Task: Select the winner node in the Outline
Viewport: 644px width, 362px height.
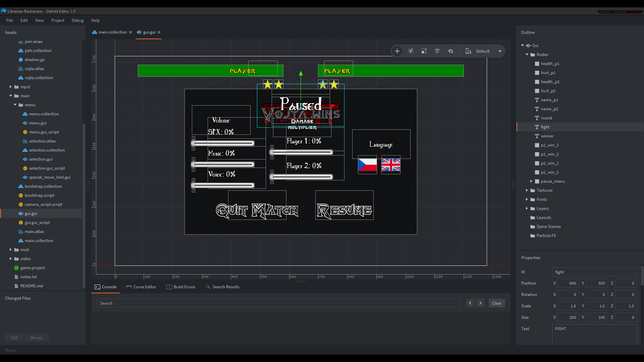Action: point(547,136)
